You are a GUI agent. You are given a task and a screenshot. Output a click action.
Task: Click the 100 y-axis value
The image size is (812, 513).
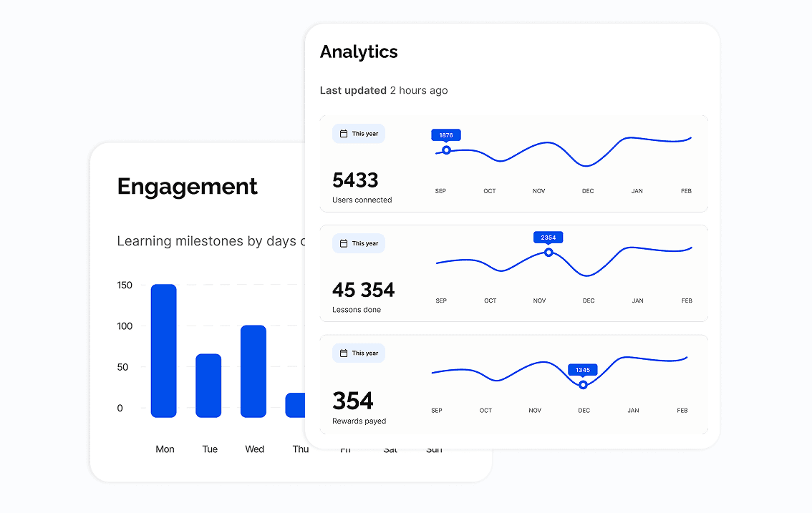point(125,326)
